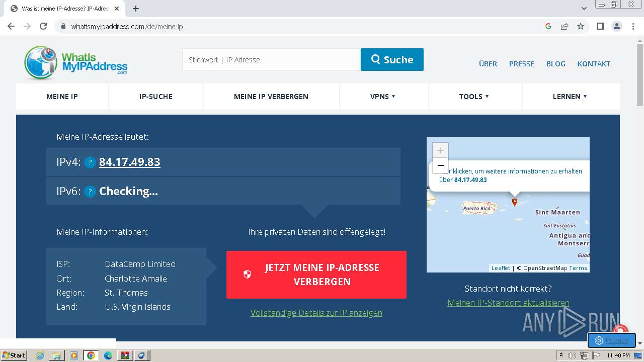Open the map Terms link
The width and height of the screenshot is (644, 362).
click(x=578, y=268)
